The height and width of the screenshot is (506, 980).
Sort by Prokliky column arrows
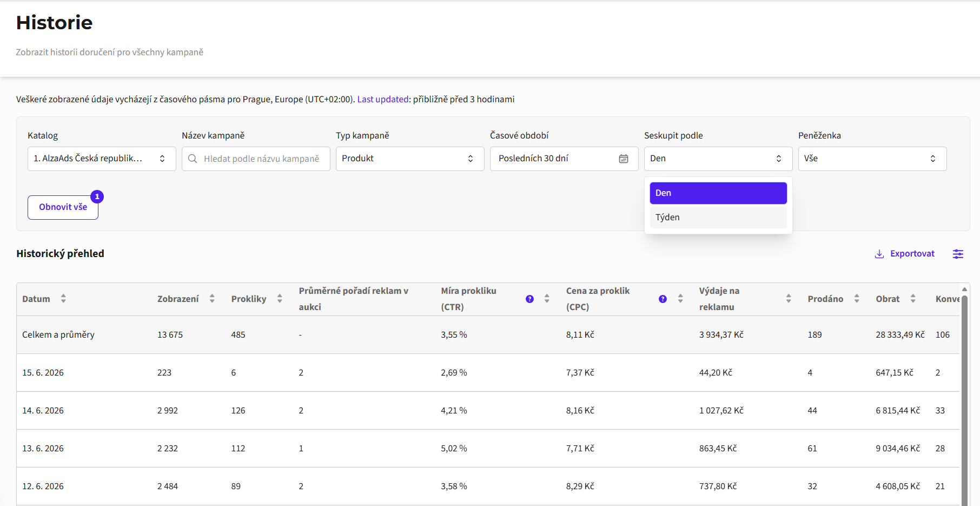tap(280, 299)
